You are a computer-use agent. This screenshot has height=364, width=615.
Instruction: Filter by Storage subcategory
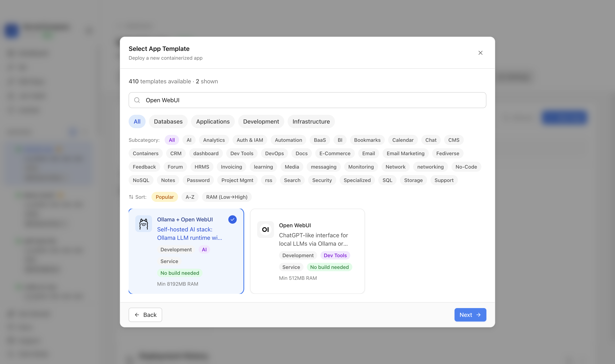413,180
